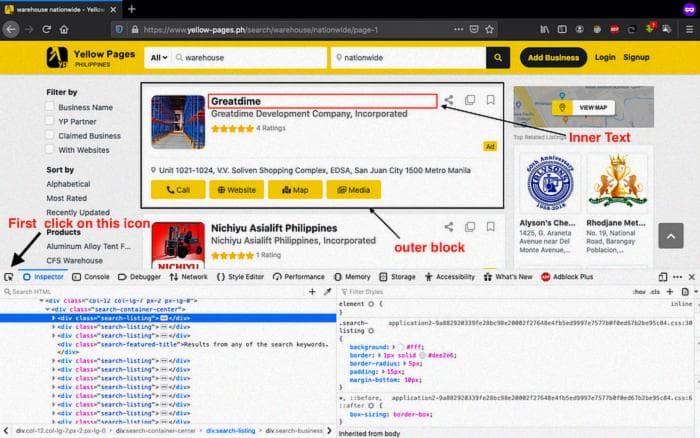Add new node with plus icon
Image resolution: width=700 pixels, height=438 pixels.
point(312,292)
